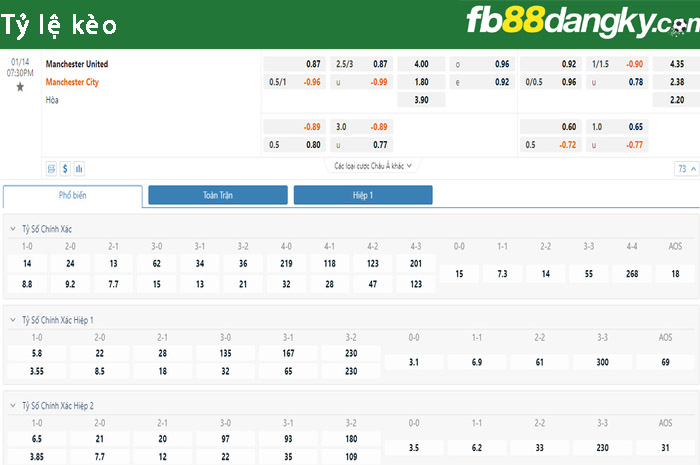Select first half draw odds 2.20
The image size is (700, 465).
pos(676,100)
